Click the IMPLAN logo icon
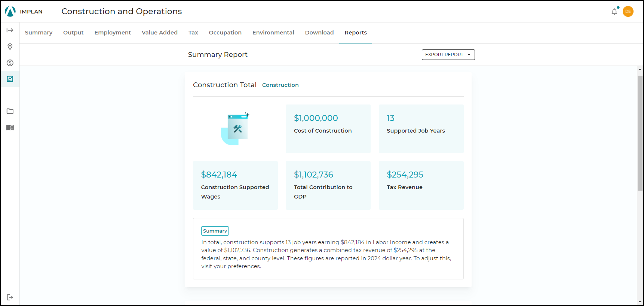This screenshot has height=306, width=644. click(10, 12)
